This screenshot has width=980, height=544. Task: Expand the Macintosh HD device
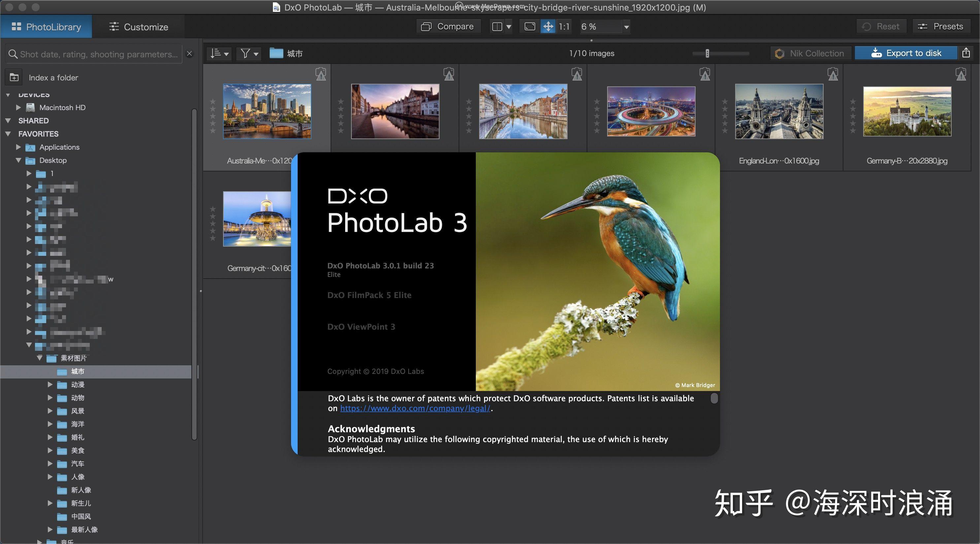[x=18, y=107]
